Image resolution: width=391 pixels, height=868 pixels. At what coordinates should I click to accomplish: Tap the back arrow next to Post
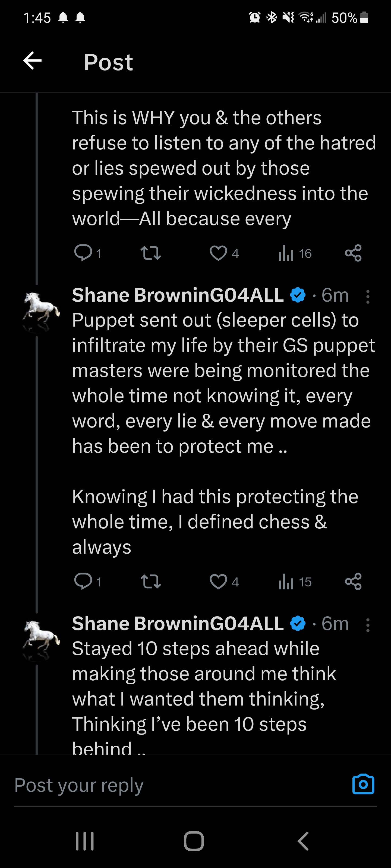pyautogui.click(x=32, y=61)
